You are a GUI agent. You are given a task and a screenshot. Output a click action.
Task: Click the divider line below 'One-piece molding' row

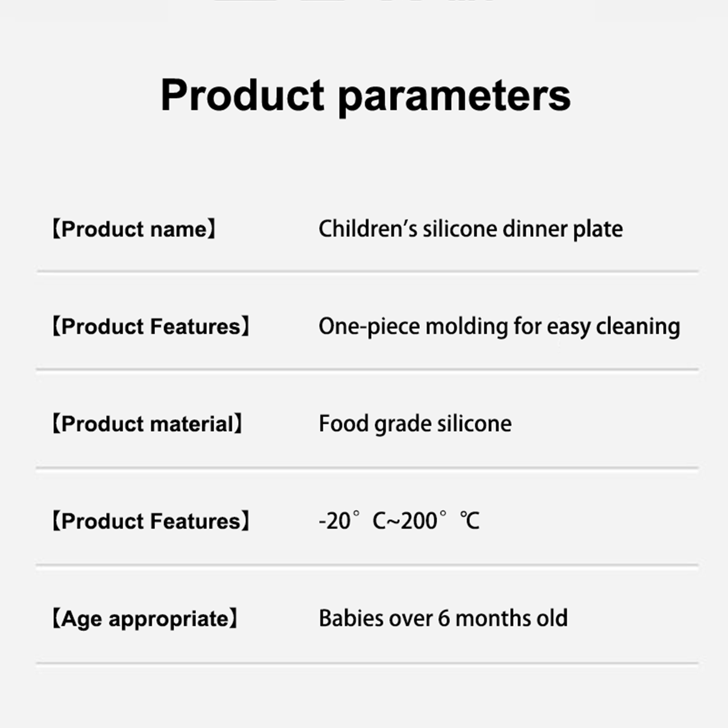(368, 369)
